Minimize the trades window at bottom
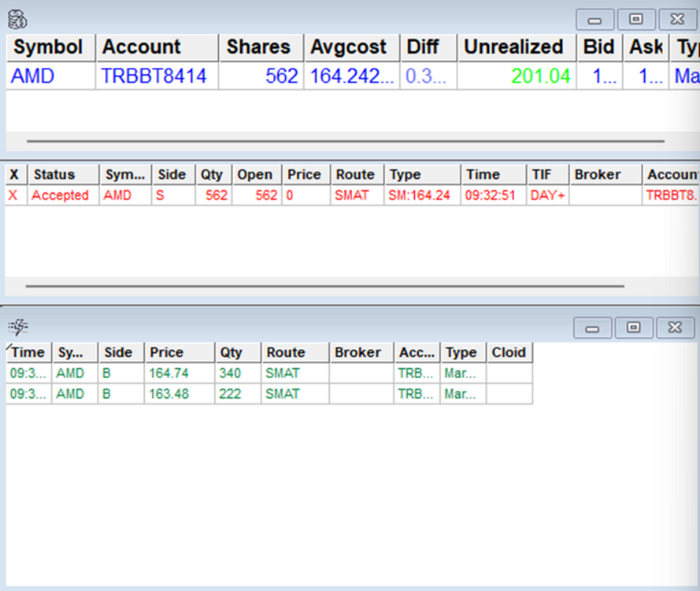Image resolution: width=700 pixels, height=591 pixels. point(592,328)
